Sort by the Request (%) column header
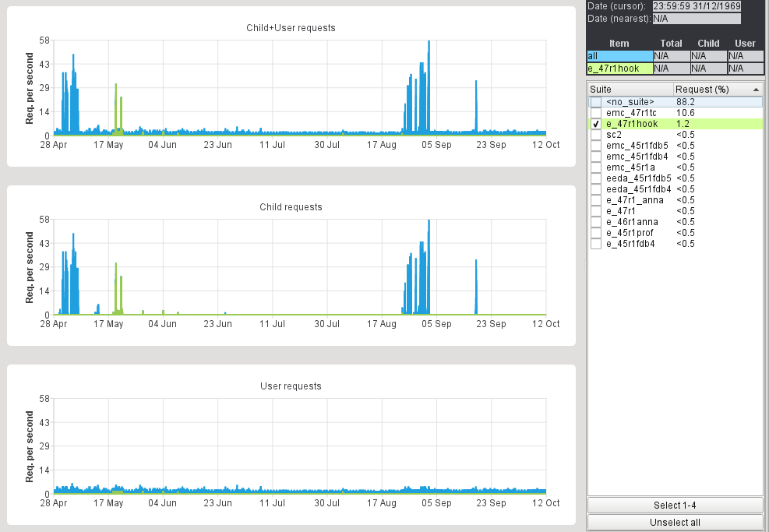This screenshot has height=532, width=769. coord(709,90)
